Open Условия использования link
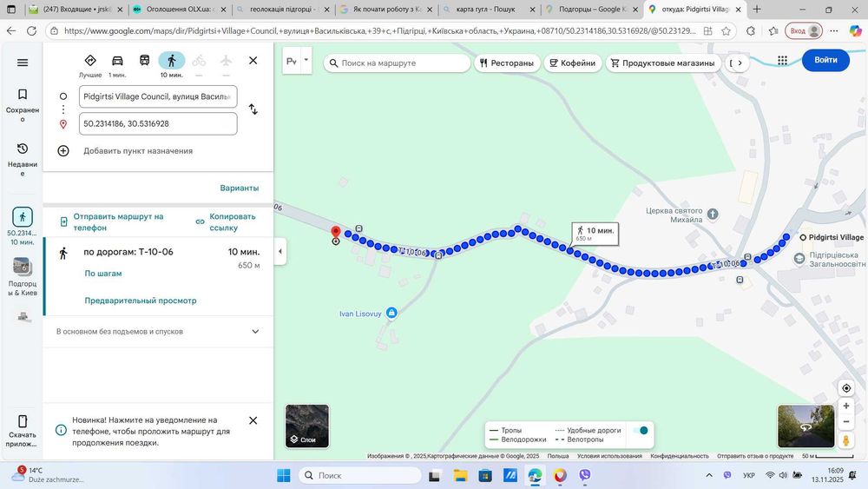Screen dimensions: 868x489 click(x=609, y=456)
